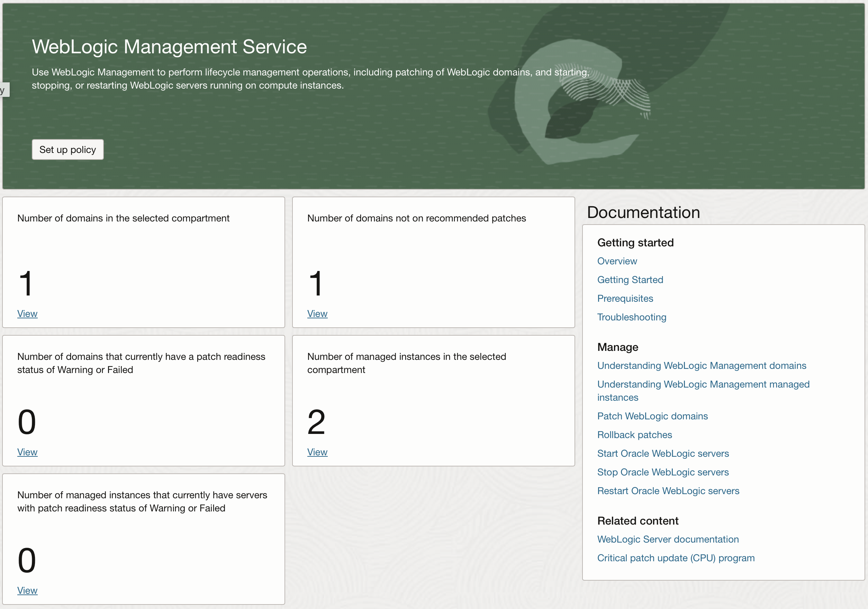This screenshot has height=609, width=868.
Task: View managed instances in the selected compartment
Action: [x=317, y=452]
